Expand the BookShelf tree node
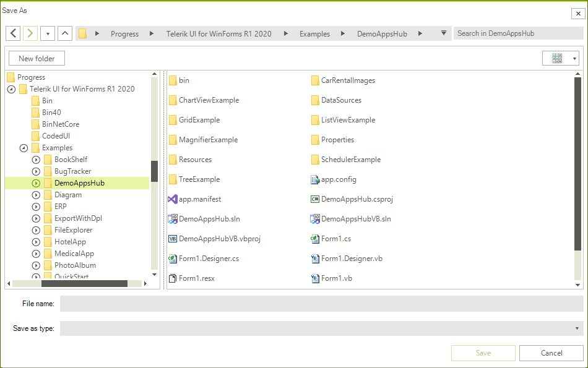The height and width of the screenshot is (368, 588). (36, 159)
